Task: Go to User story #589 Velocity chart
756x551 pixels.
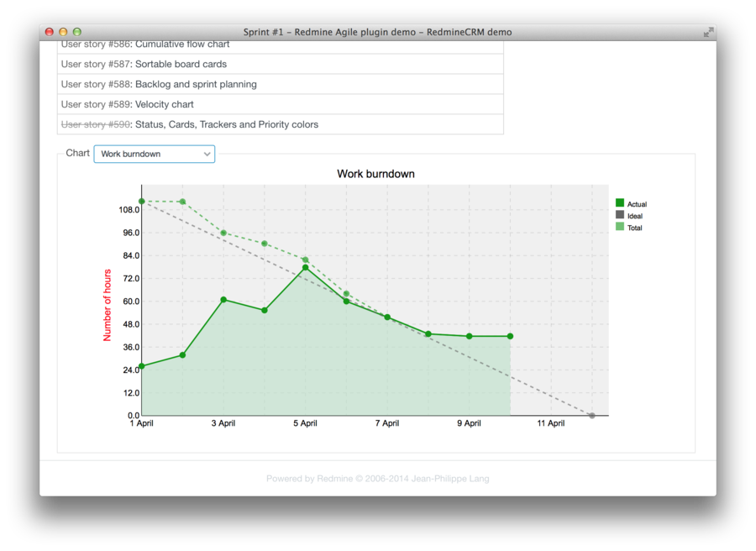Action: click(95, 104)
